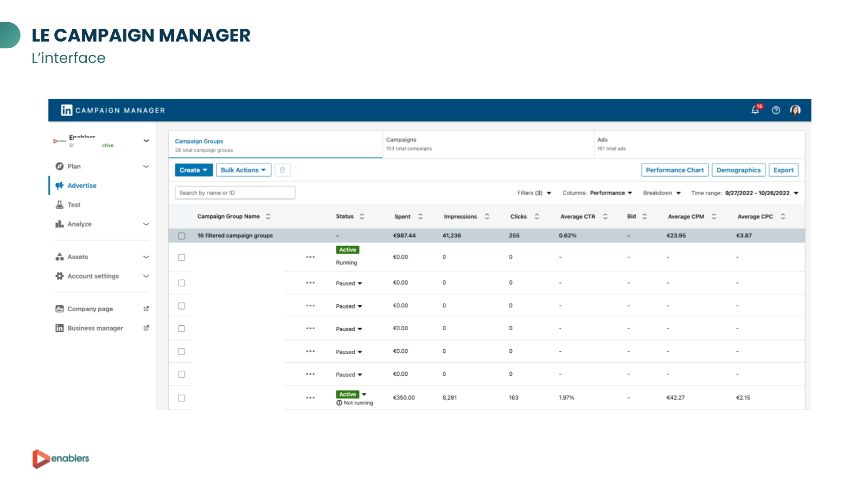The image size is (868, 488).
Task: Click the €987.44 total spent value
Action: point(404,236)
